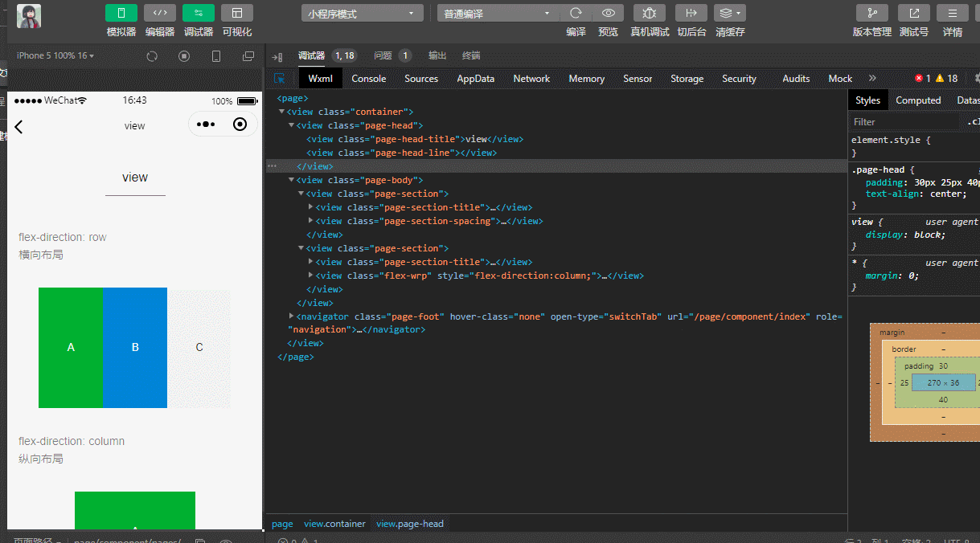This screenshot has height=543, width=980.
Task: Open the 详情 details menu icon
Action: click(953, 13)
